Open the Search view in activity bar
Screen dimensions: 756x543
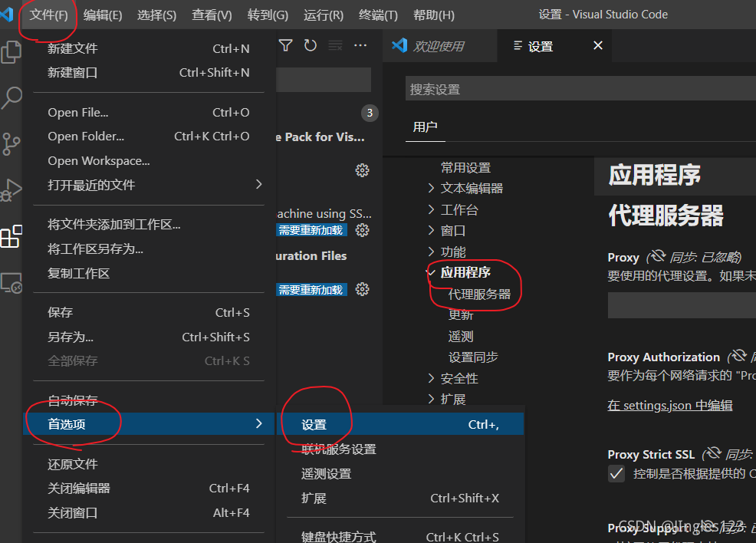coord(11,98)
